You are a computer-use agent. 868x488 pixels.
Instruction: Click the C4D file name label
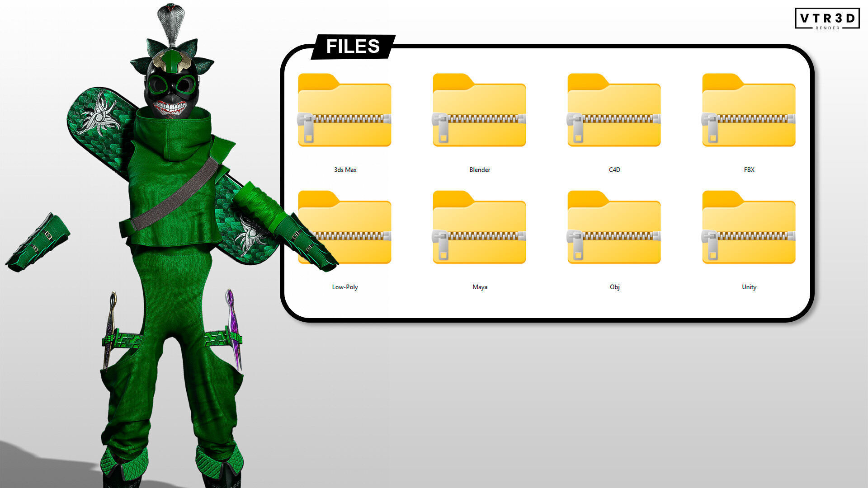coord(614,170)
